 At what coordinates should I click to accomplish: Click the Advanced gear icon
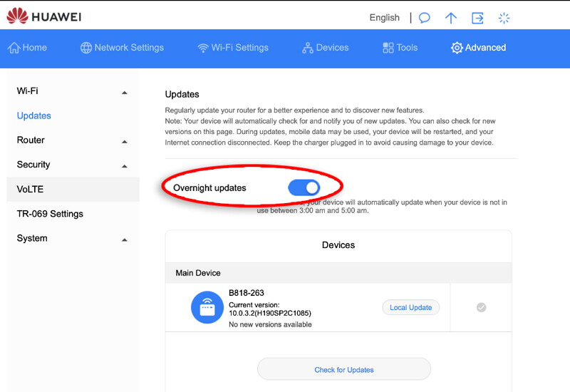click(x=457, y=48)
